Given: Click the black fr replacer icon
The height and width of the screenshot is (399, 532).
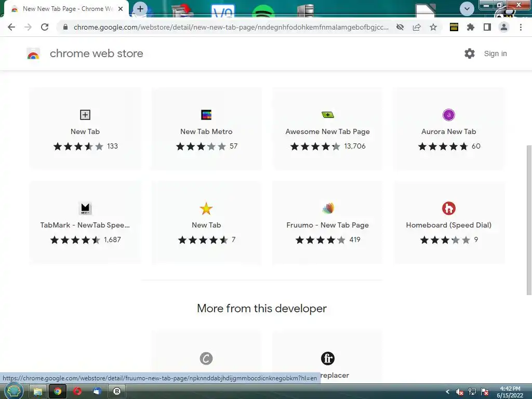Looking at the screenshot, I should (328, 358).
